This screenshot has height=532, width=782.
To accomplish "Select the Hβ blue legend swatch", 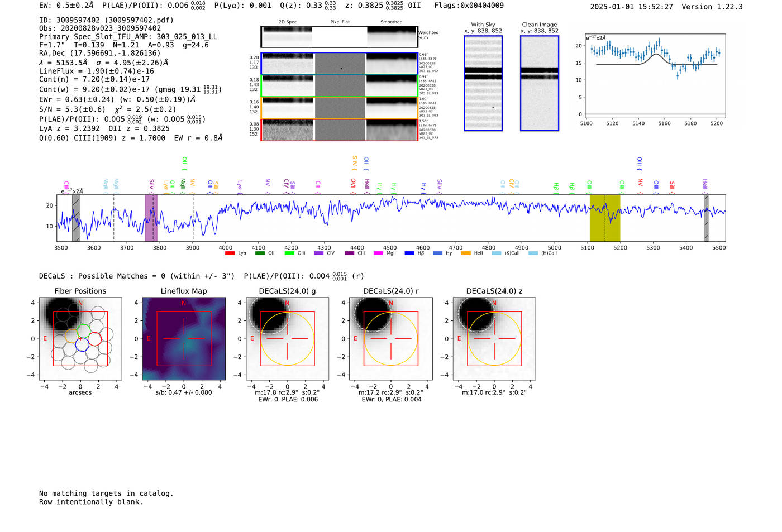I will (x=409, y=253).
